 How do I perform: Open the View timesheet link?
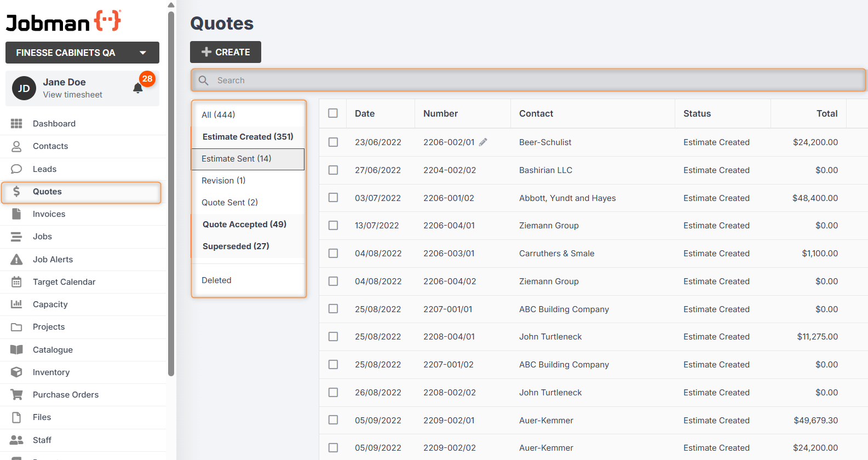click(73, 95)
